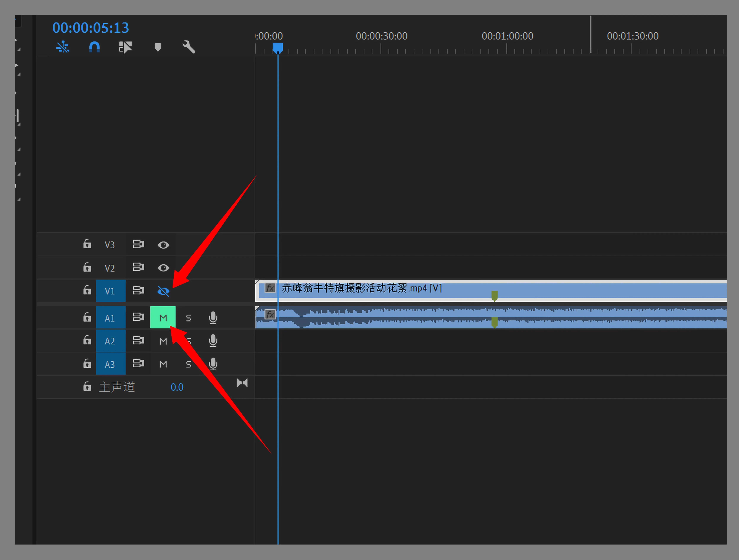Solo track A1 with the S button
The width and height of the screenshot is (739, 560).
pyautogui.click(x=188, y=318)
